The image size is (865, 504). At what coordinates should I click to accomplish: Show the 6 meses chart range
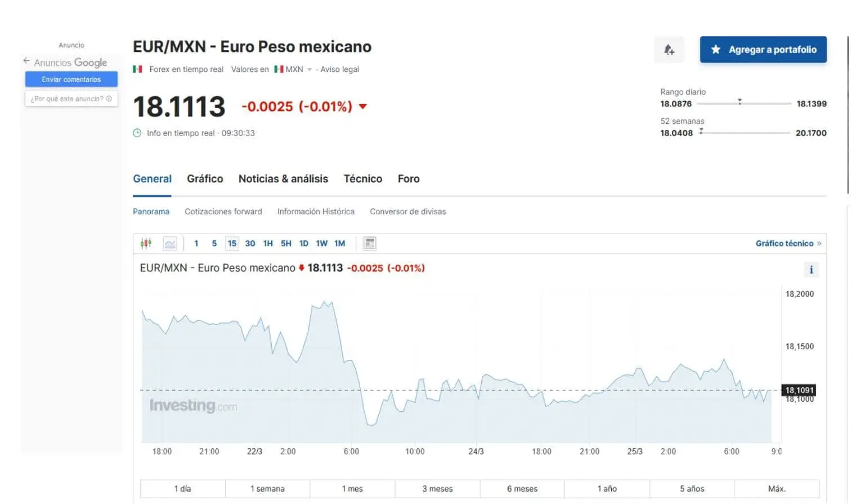coord(522,489)
